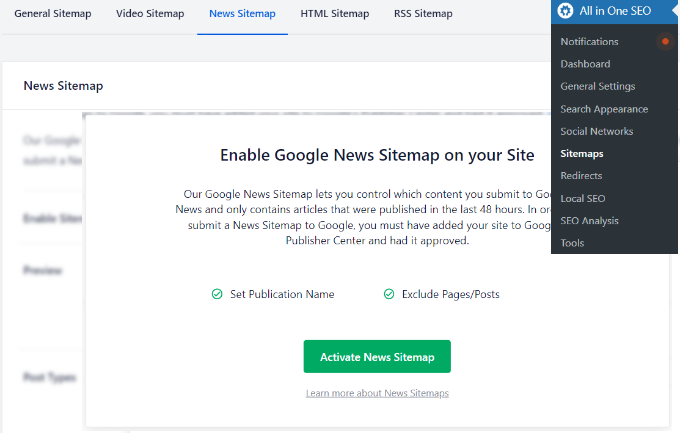
Task: Open the HTML Sitemap tab
Action: [334, 14]
